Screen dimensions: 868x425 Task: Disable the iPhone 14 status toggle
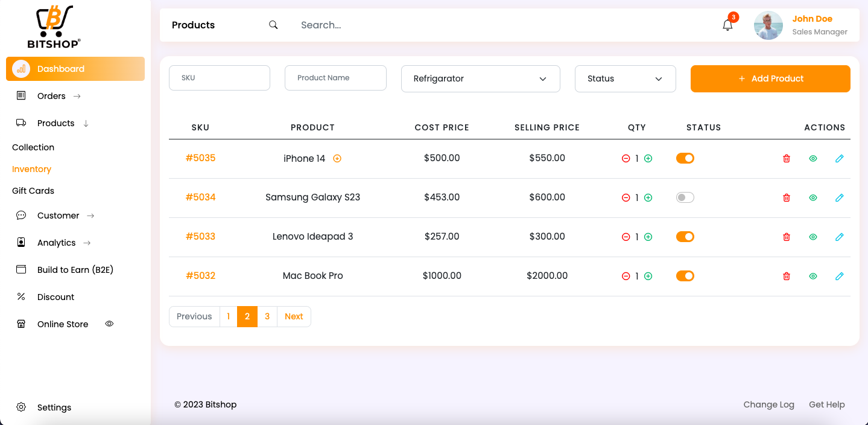685,158
